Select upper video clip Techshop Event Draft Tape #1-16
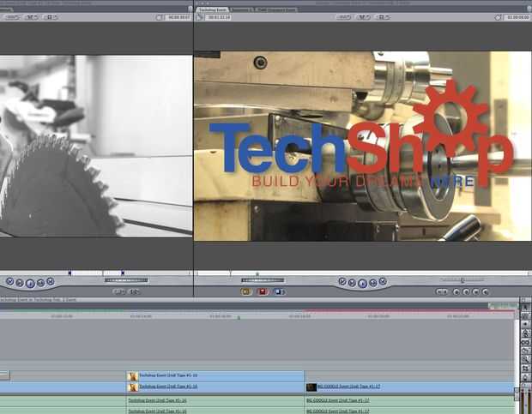The image size is (532, 414). coord(215,375)
